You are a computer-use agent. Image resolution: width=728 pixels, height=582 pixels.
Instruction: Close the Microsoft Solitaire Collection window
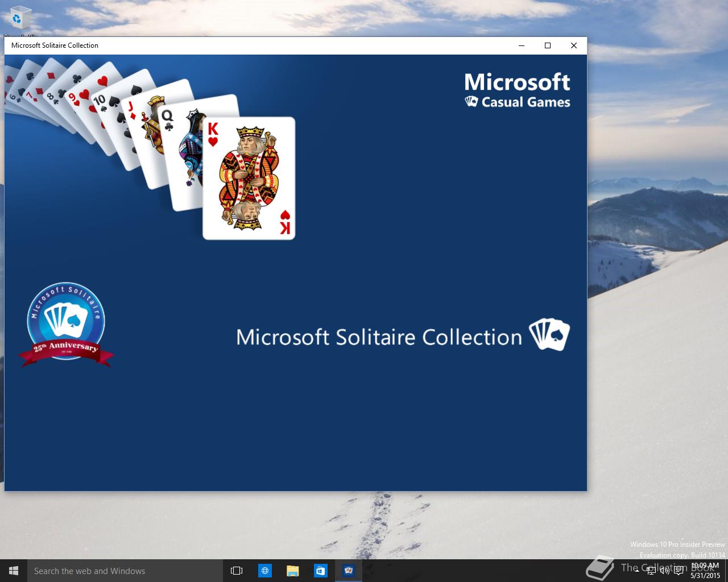(x=574, y=45)
